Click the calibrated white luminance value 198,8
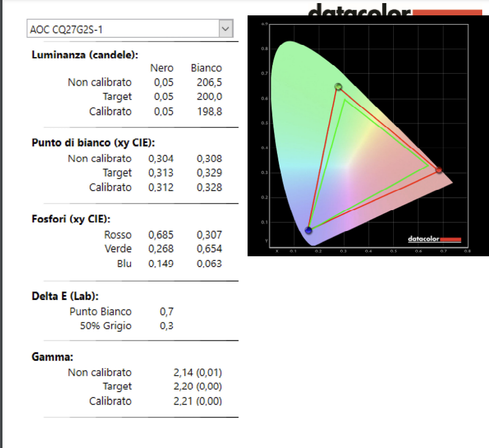The width and height of the screenshot is (489, 448). 209,111
